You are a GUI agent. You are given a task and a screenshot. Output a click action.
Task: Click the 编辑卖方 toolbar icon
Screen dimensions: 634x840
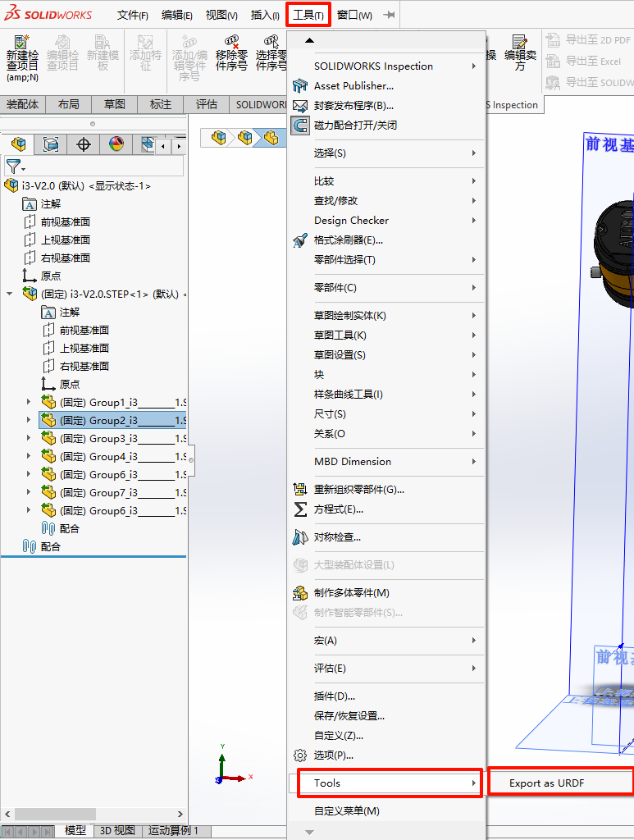click(519, 42)
